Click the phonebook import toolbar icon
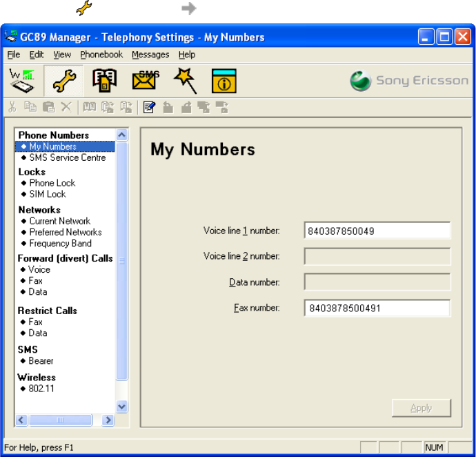The image size is (476, 457). [108, 107]
